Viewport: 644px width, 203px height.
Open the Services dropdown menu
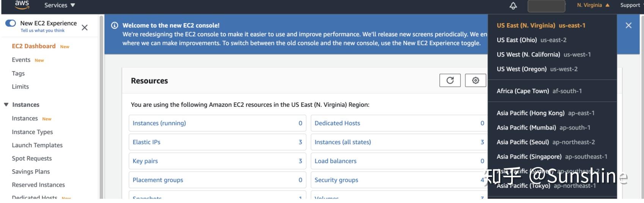(60, 5)
